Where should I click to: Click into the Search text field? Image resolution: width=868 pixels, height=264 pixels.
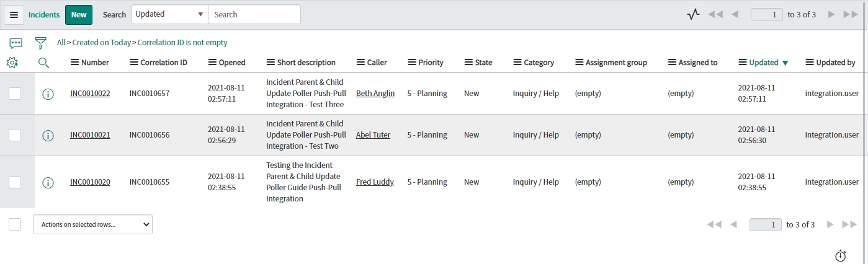[x=254, y=14]
